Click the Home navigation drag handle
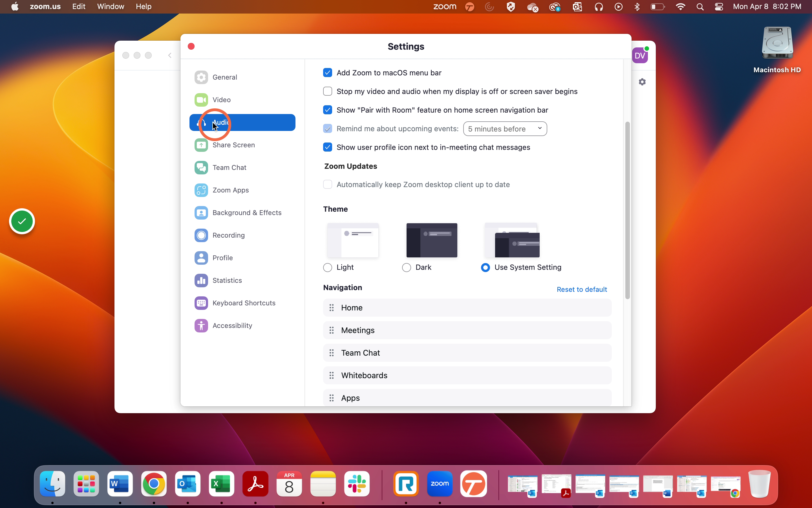The width and height of the screenshot is (812, 508). pos(332,308)
